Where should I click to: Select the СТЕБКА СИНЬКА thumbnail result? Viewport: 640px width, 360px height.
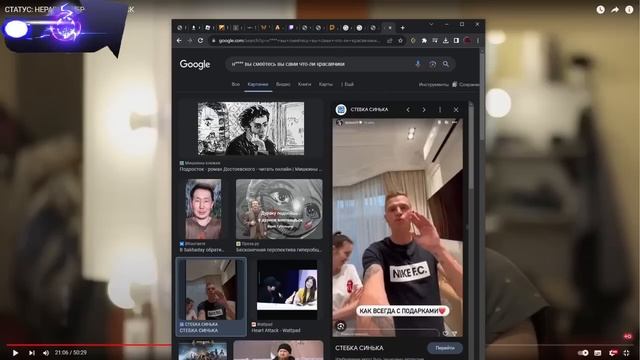[x=211, y=290]
